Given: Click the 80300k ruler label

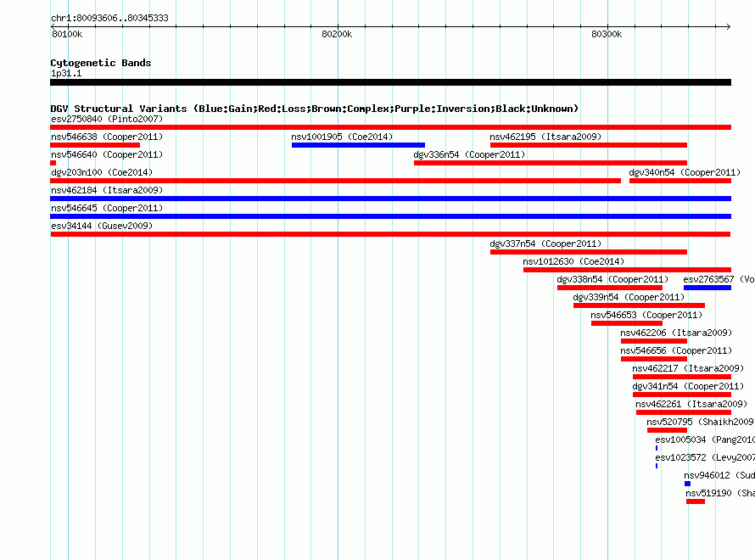Looking at the screenshot, I should (x=607, y=34).
